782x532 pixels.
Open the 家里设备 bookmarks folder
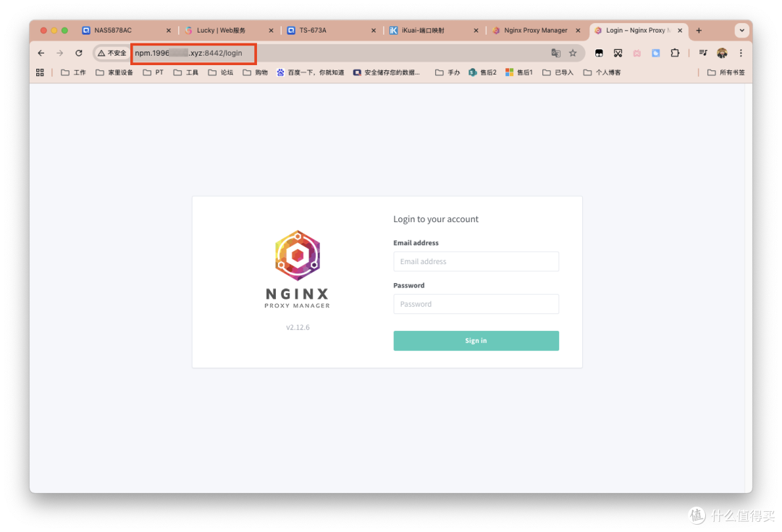click(114, 72)
